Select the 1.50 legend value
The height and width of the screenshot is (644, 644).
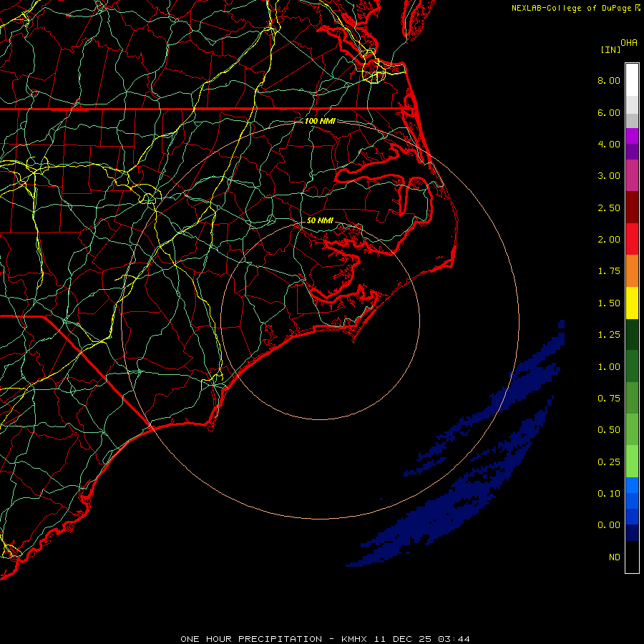pos(609,303)
